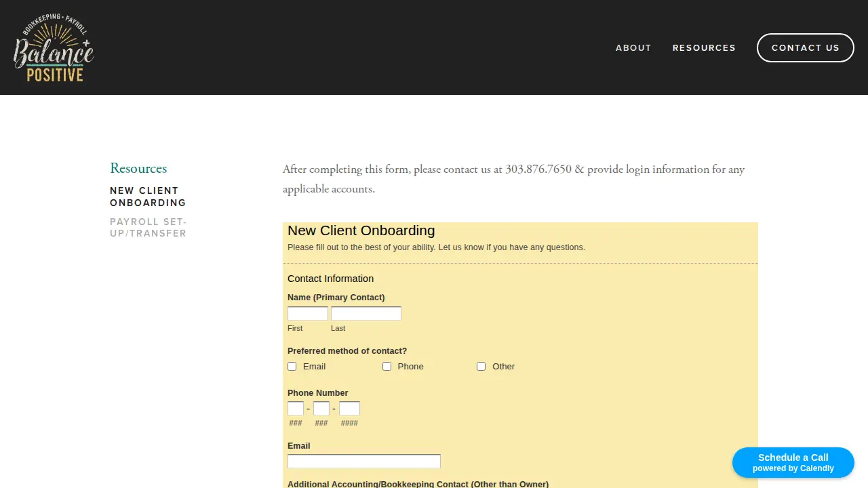The width and height of the screenshot is (868, 488).
Task: Check the Other contact method checkbox
Action: click(481, 366)
